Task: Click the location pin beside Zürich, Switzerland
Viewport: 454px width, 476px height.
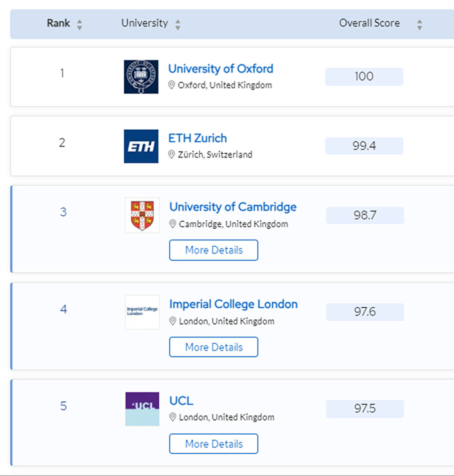Action: coord(171,154)
